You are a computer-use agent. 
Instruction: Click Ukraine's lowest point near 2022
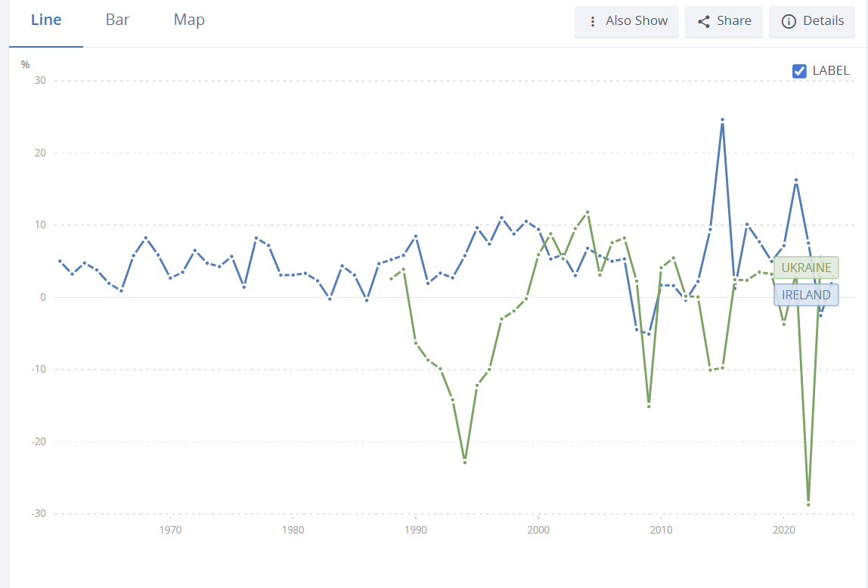tap(808, 504)
